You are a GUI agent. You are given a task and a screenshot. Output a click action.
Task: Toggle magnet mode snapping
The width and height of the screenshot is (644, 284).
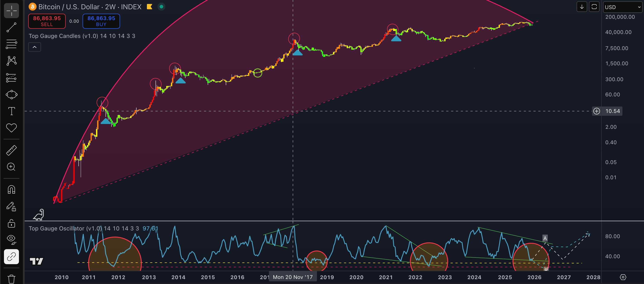point(11,189)
